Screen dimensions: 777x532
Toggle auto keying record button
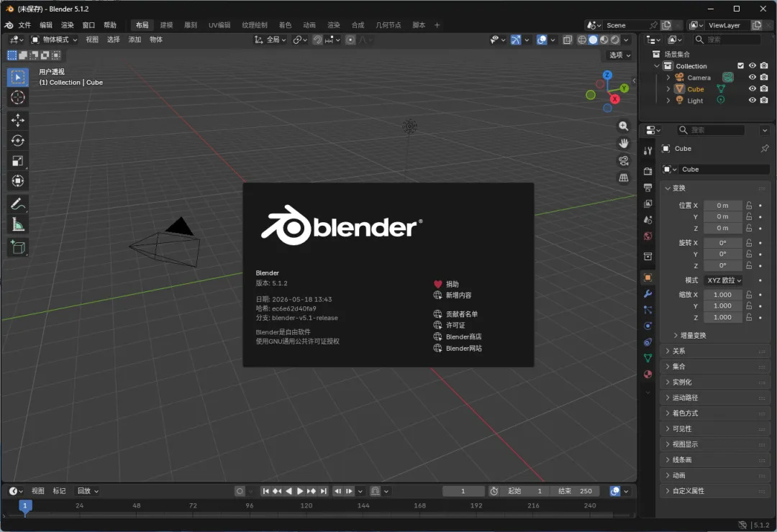click(240, 492)
